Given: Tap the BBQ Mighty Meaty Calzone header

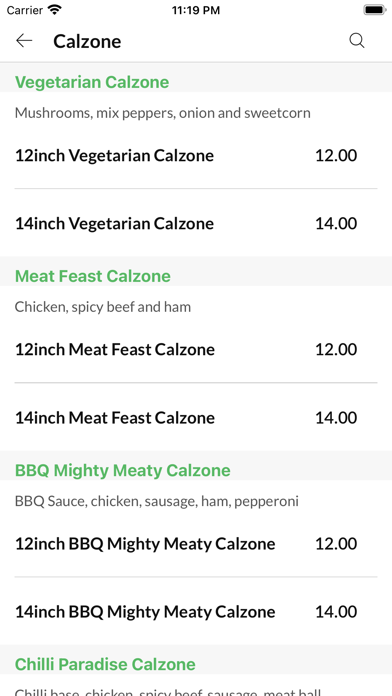Looking at the screenshot, I should [123, 471].
